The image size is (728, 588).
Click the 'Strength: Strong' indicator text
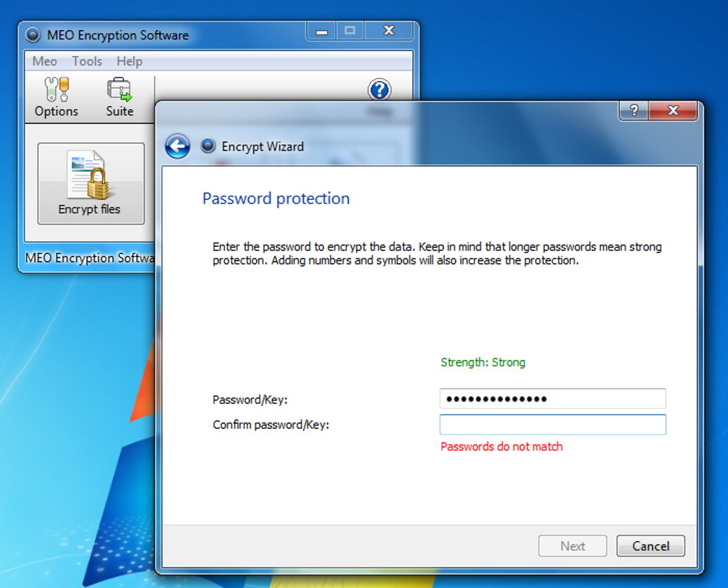click(483, 362)
